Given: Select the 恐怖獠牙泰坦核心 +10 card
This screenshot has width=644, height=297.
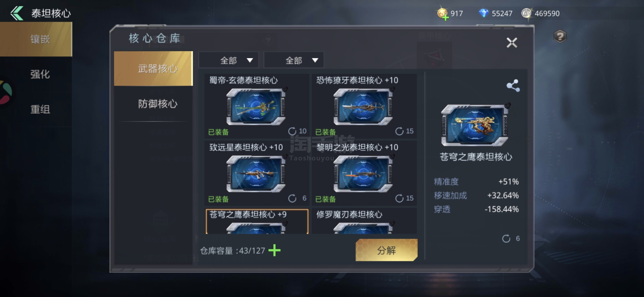Looking at the screenshot, I should pyautogui.click(x=364, y=106).
